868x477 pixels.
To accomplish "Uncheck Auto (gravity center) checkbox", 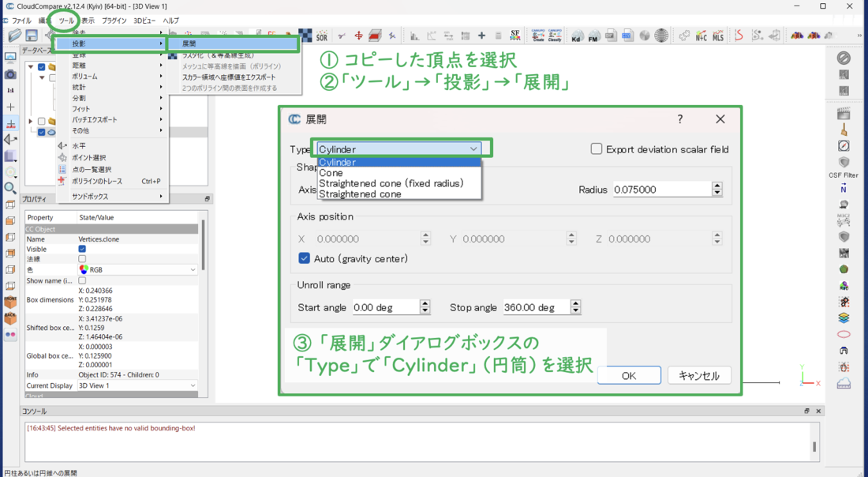I will 304,258.
